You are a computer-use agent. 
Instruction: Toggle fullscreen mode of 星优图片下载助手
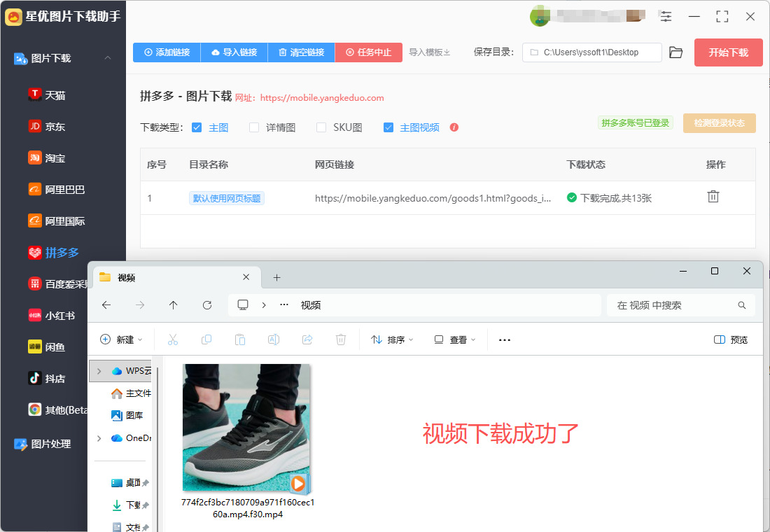pyautogui.click(x=722, y=16)
